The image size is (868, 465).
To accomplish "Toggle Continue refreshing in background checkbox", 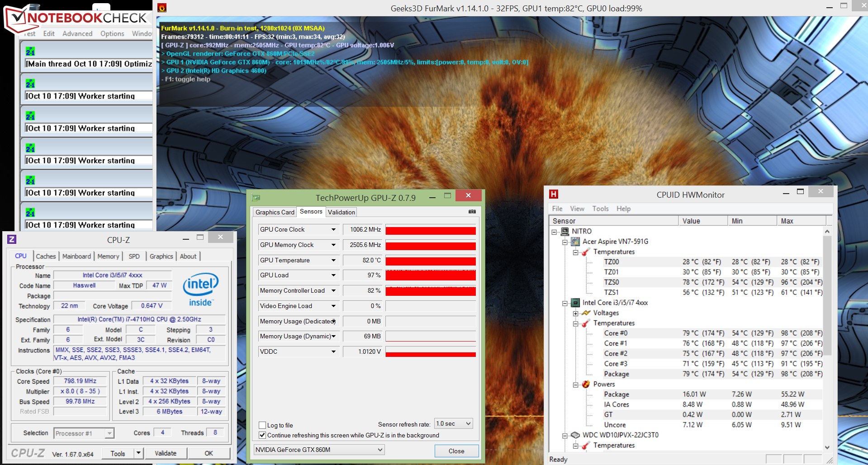I will (262, 435).
